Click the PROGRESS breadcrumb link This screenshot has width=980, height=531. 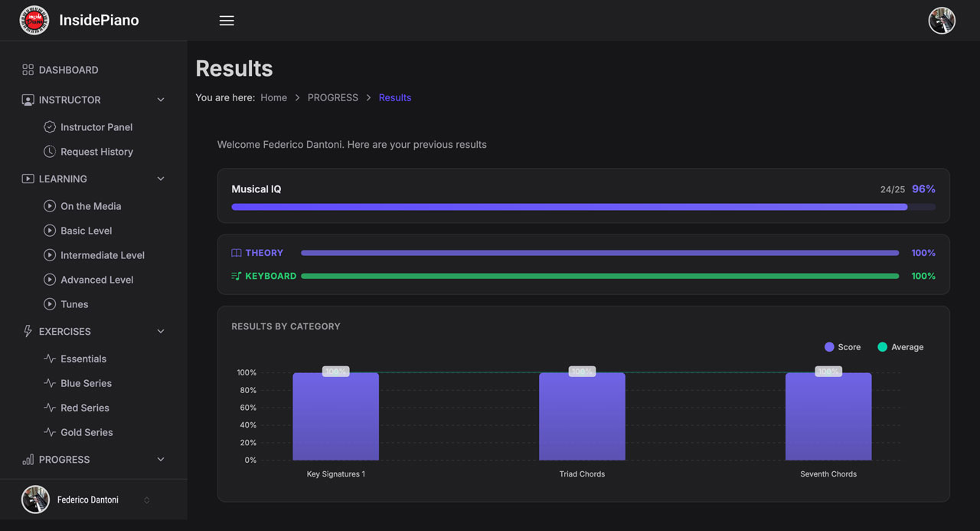(333, 97)
